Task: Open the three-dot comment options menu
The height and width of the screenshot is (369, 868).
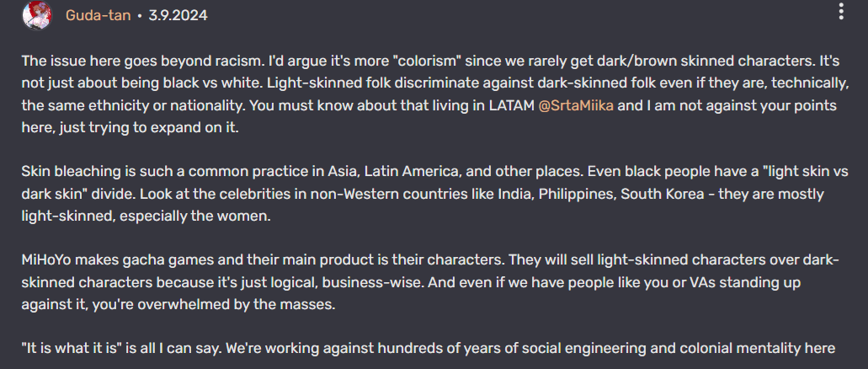Action: click(x=840, y=12)
